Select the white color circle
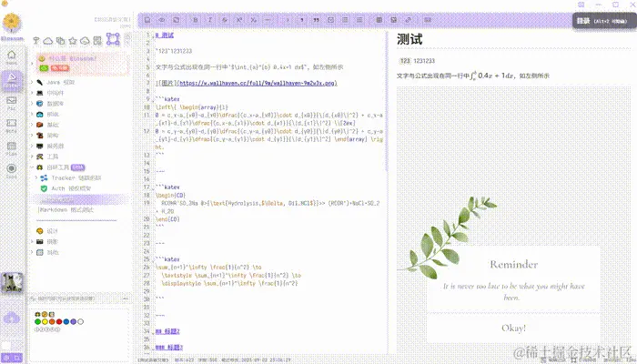 (80, 322)
